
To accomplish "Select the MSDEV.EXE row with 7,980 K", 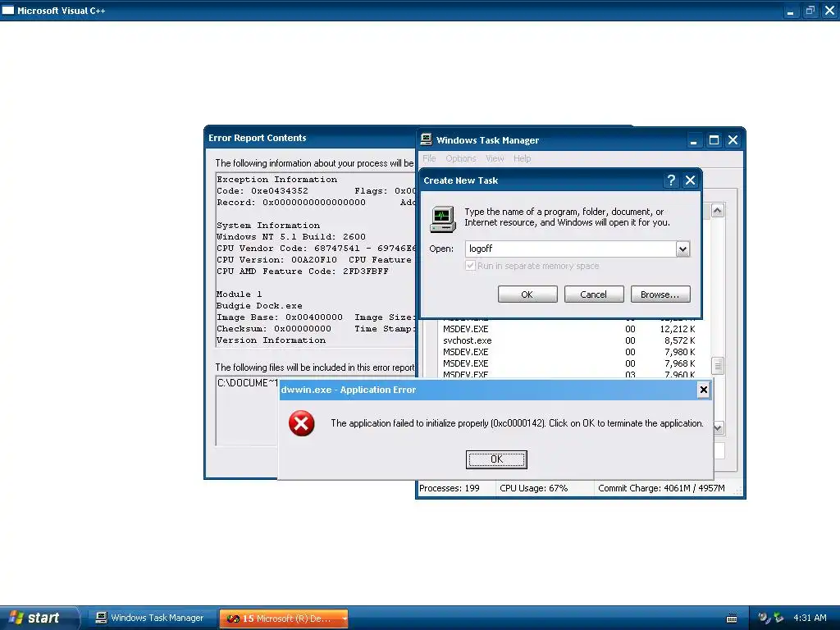I will tap(568, 352).
